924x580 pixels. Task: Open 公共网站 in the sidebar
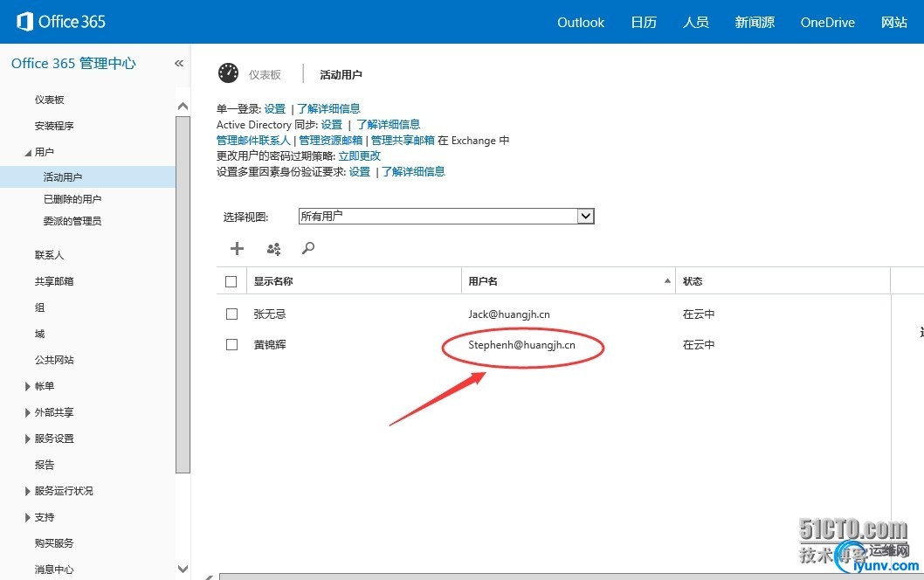coord(54,360)
